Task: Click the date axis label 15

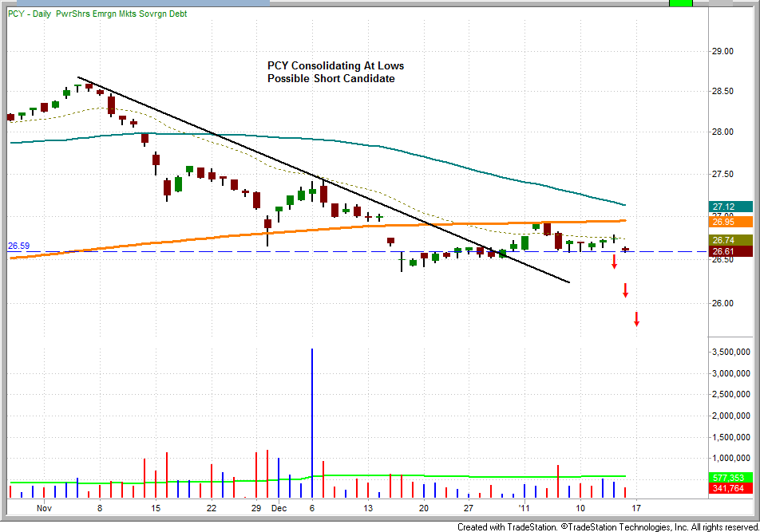Action: click(156, 508)
